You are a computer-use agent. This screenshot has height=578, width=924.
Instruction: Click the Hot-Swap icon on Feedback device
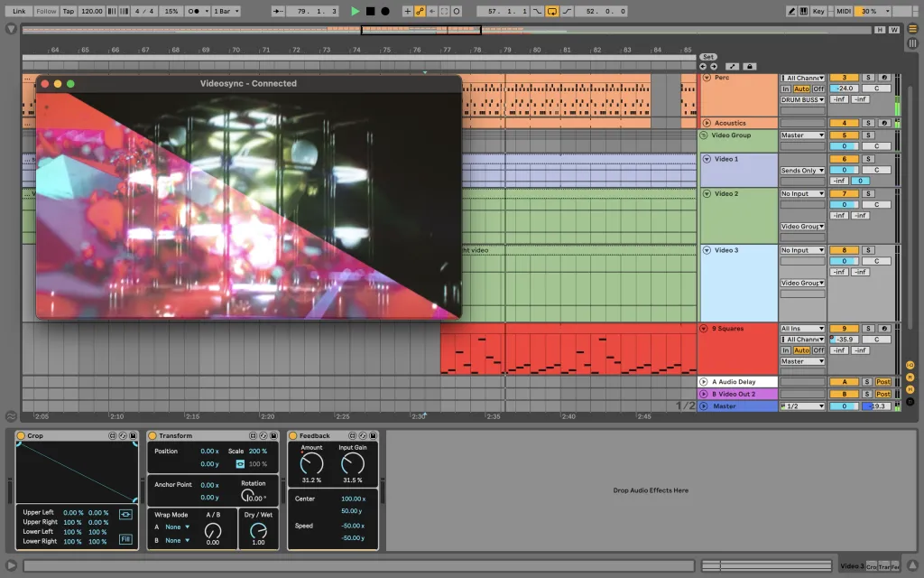[x=364, y=435]
